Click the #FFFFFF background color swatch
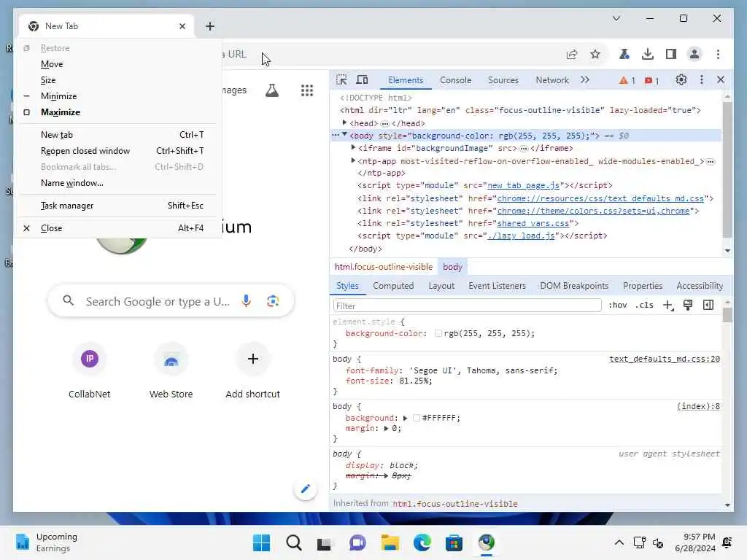 click(x=417, y=418)
